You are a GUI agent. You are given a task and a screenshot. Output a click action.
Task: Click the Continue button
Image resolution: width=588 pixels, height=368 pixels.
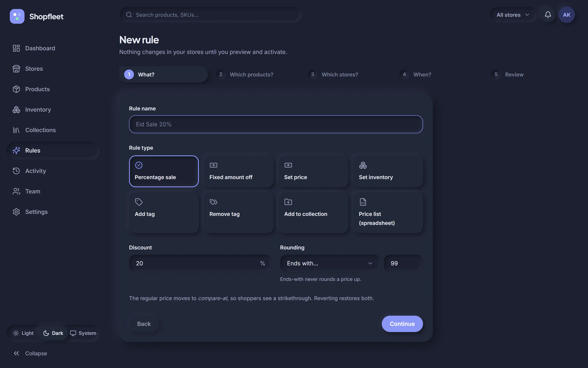[x=402, y=324]
